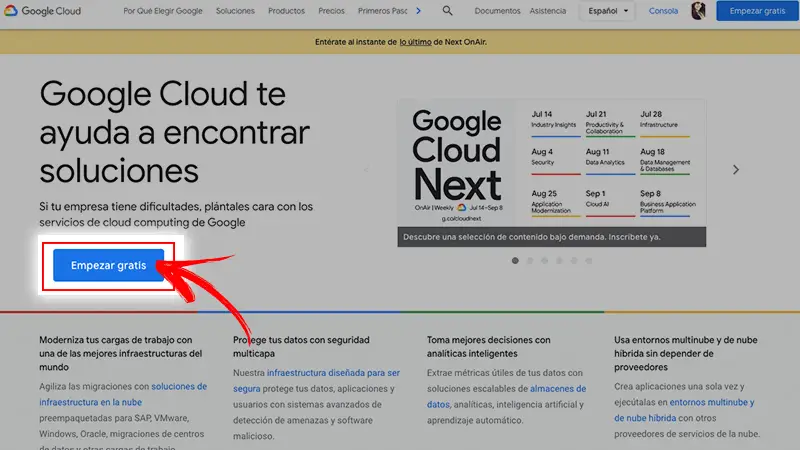Select the fourth carousel dot

pyautogui.click(x=559, y=261)
